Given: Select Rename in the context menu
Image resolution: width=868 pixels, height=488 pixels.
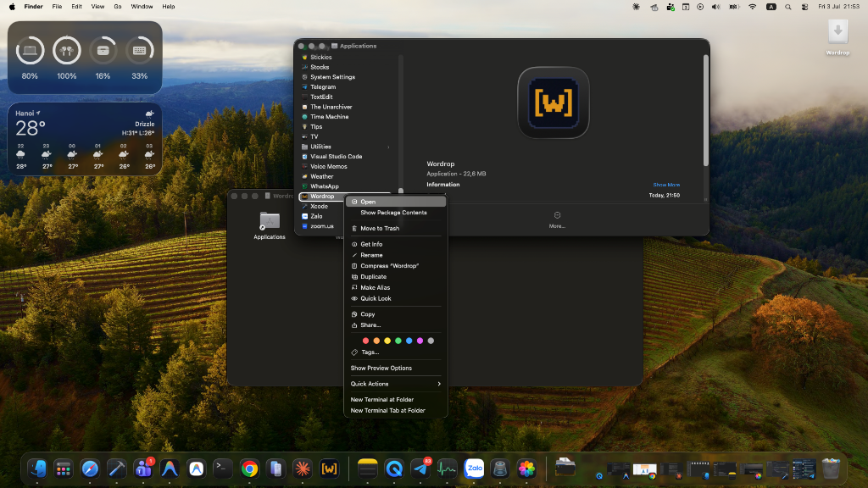Looking at the screenshot, I should coord(396,255).
